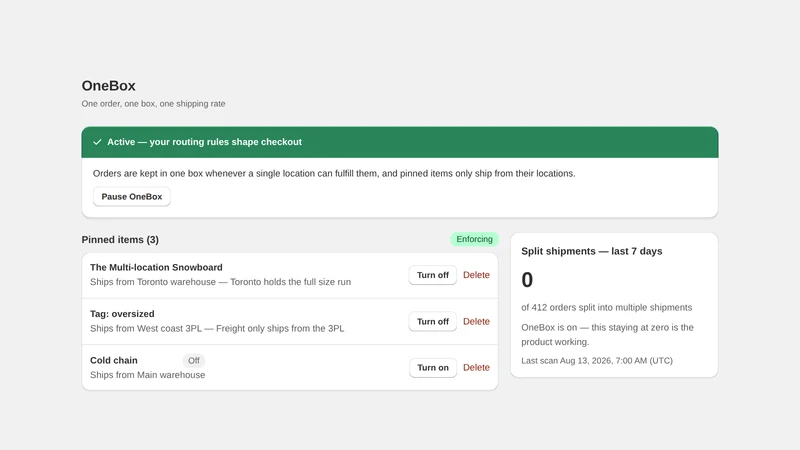Screen dimensions: 800x450
Task: Turn off the Multi-location Snowboard pin
Action: 433,275
